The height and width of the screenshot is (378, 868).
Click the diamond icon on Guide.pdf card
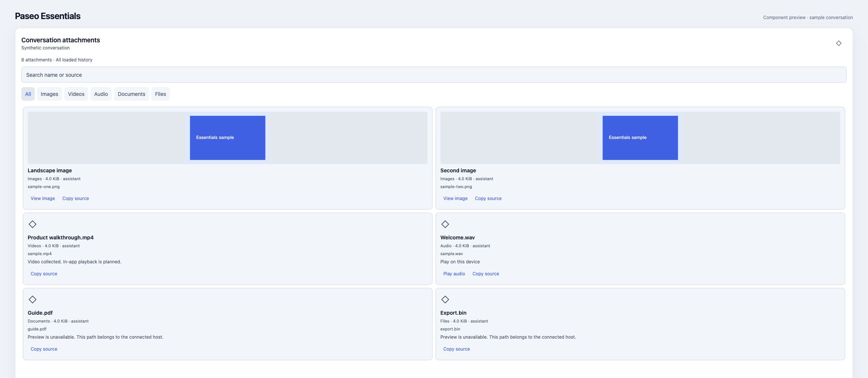click(x=33, y=299)
